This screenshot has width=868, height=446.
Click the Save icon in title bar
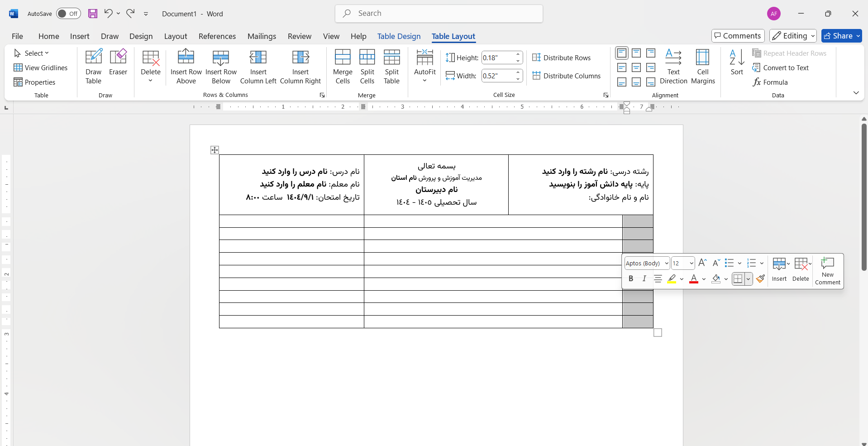tap(93, 14)
